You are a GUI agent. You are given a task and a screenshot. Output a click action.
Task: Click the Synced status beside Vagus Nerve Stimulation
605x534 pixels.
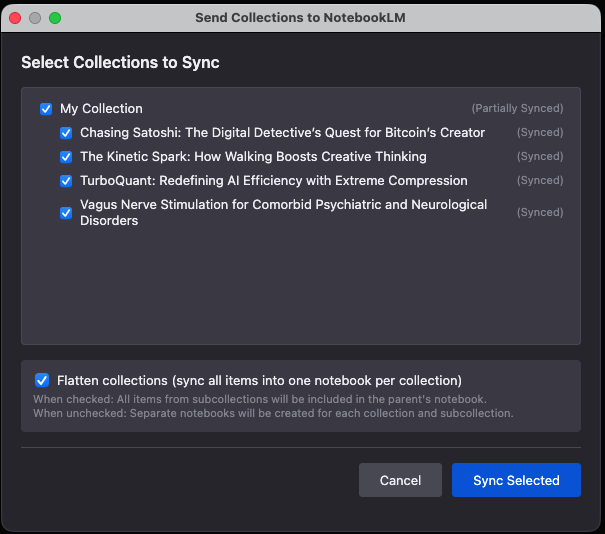coord(540,212)
